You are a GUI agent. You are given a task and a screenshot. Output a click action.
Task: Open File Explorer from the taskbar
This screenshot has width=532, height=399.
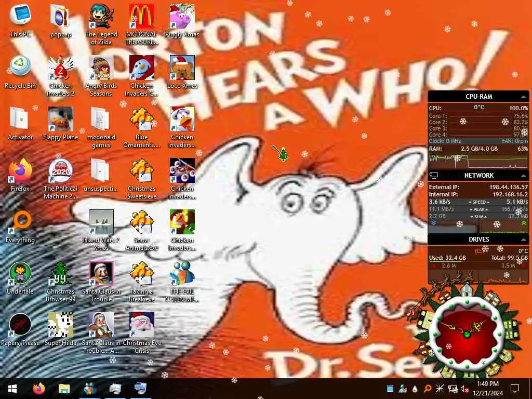pos(64,389)
